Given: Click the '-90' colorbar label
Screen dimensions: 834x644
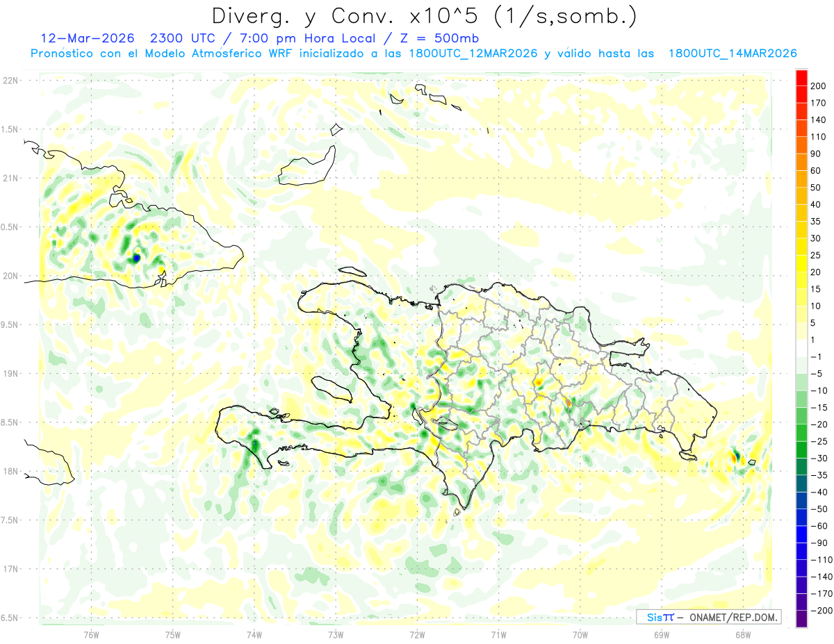Looking at the screenshot, I should 819,543.
